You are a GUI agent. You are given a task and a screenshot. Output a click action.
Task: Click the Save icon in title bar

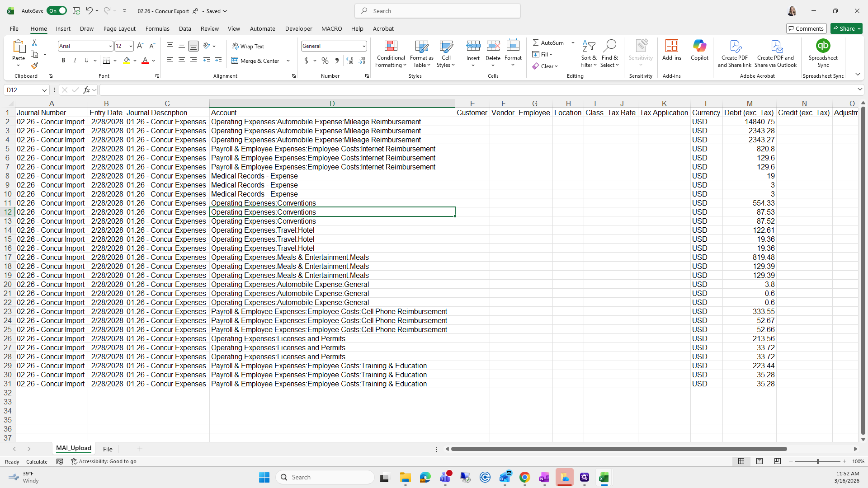[76, 11]
